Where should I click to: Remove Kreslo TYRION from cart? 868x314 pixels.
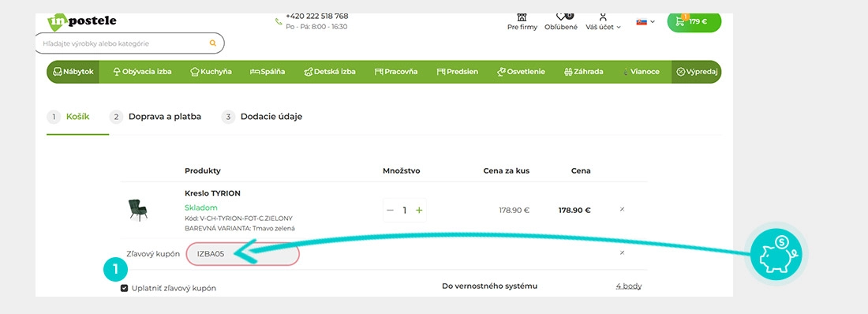pos(623,209)
